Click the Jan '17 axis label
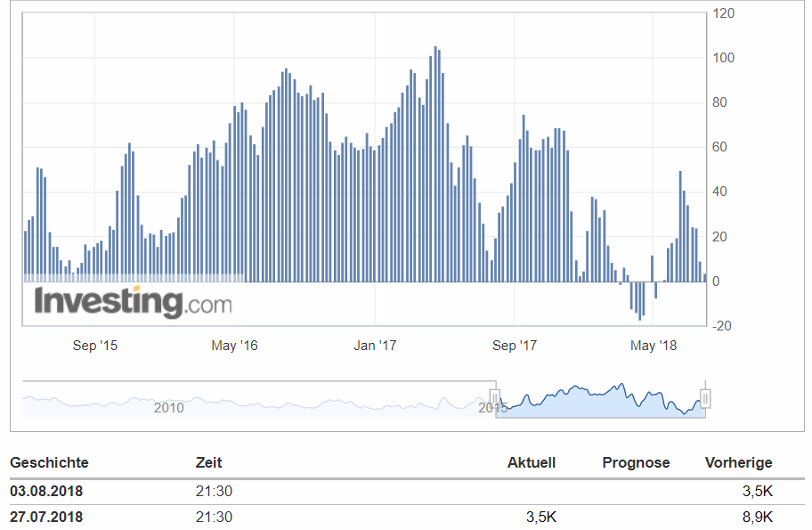Image resolution: width=812 pixels, height=530 pixels. 375,346
